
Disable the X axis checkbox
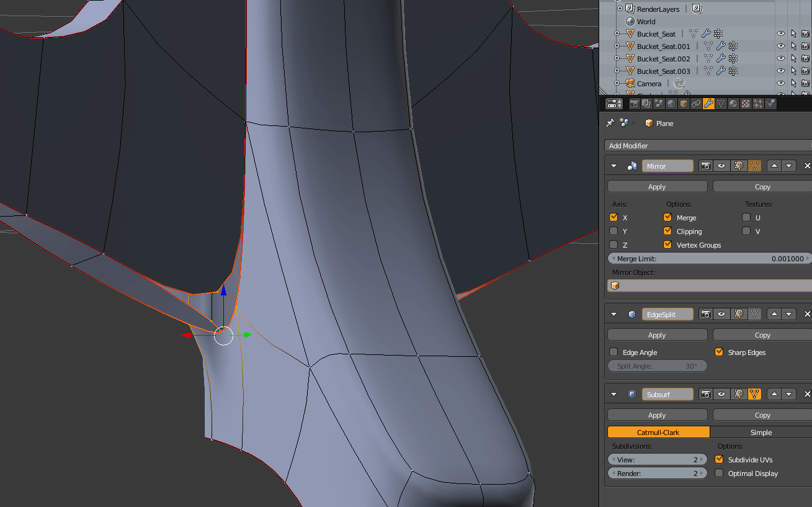(613, 217)
